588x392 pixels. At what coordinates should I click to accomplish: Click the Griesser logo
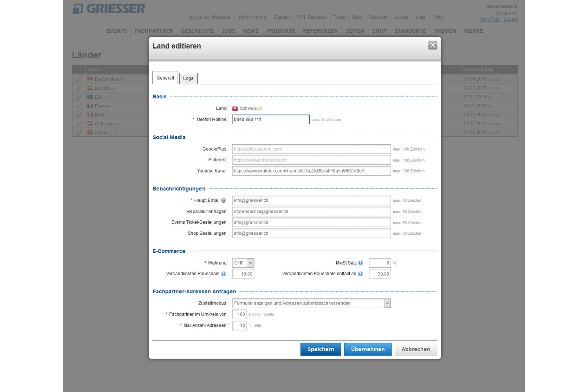(x=109, y=9)
